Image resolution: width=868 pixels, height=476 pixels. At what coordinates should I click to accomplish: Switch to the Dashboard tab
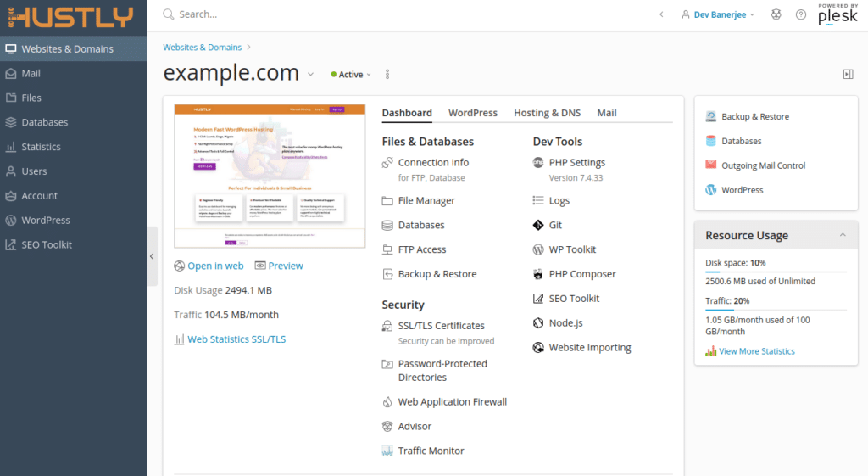pyautogui.click(x=407, y=113)
